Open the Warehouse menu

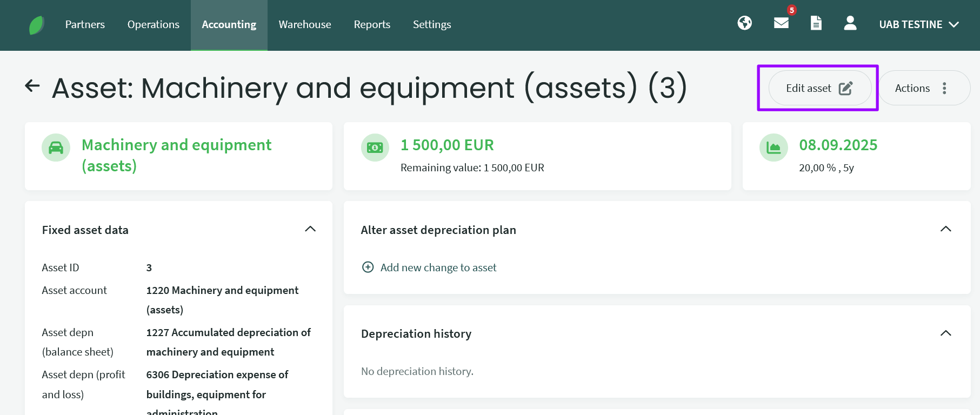tap(305, 25)
